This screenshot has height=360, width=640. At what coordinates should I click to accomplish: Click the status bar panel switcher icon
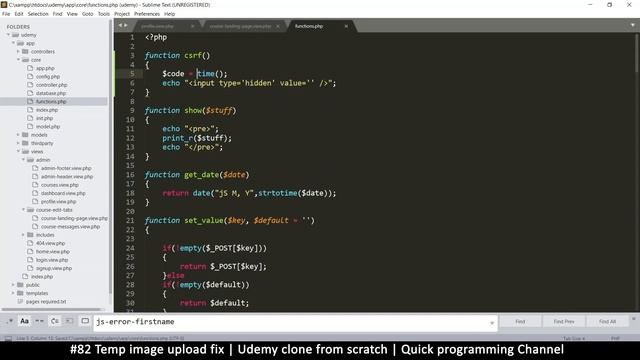[x=8, y=338]
